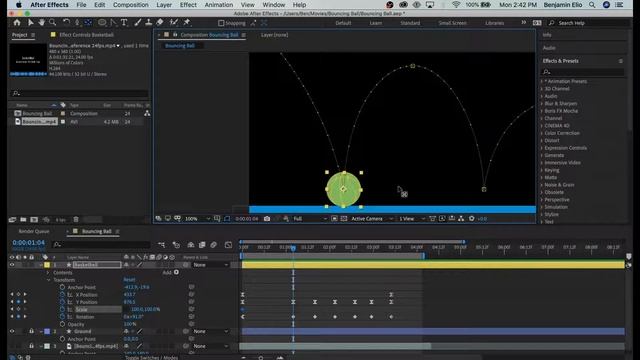The image size is (640, 360).
Task: Hide the Basketball layer with its eye icon
Action: pos(12,265)
